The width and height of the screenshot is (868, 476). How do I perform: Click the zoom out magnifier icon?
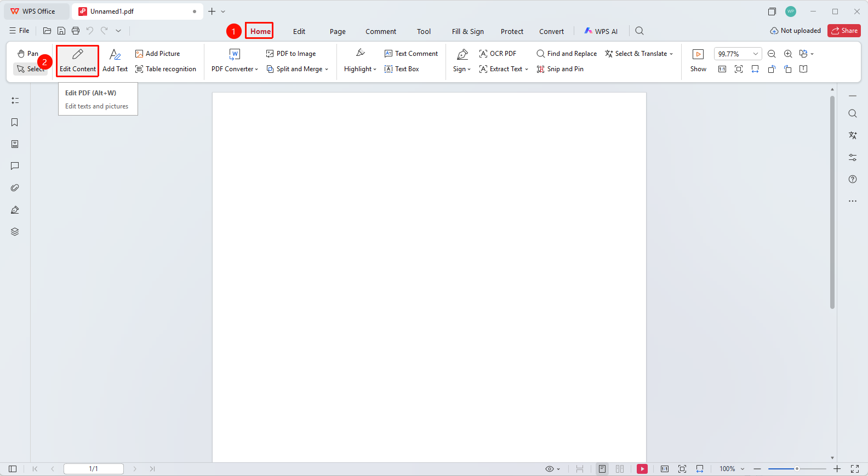tap(772, 54)
